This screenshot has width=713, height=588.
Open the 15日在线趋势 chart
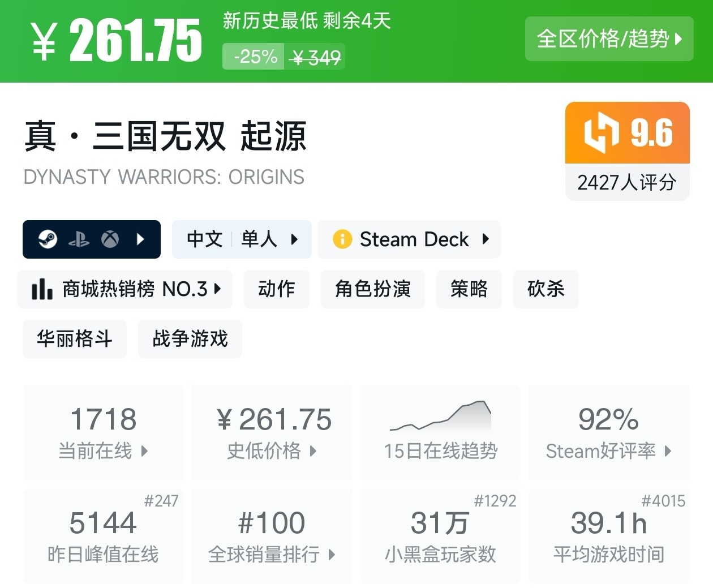440,432
